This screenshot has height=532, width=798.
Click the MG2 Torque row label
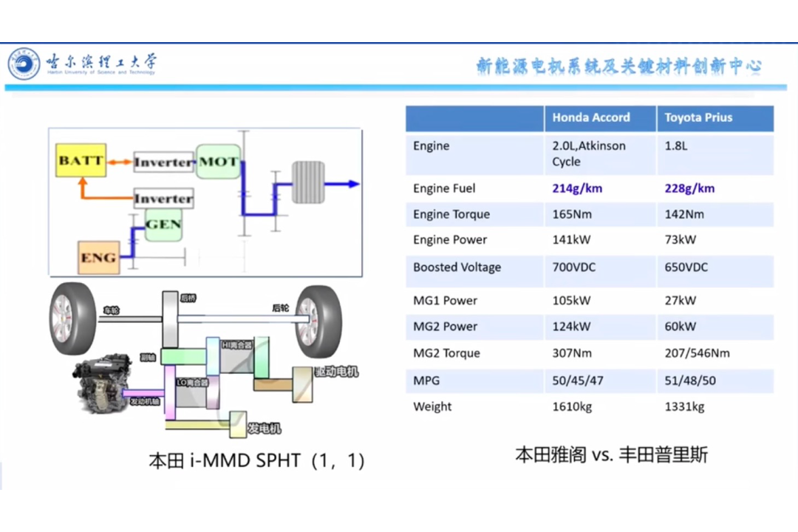point(446,354)
